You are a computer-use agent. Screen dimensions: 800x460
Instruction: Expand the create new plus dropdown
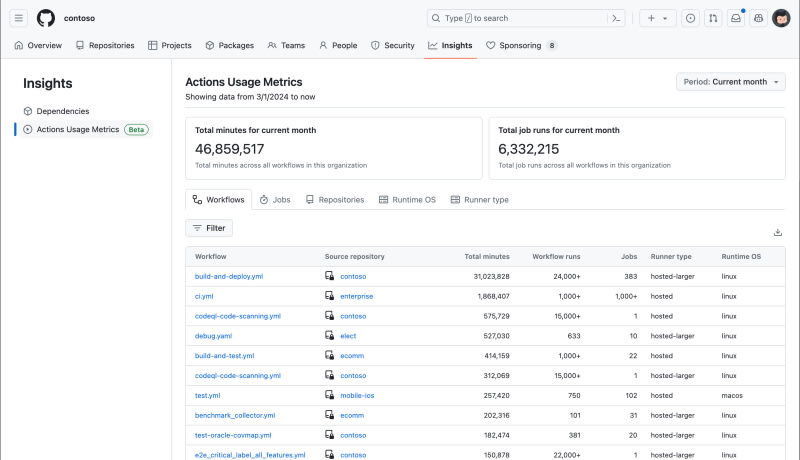[657, 18]
